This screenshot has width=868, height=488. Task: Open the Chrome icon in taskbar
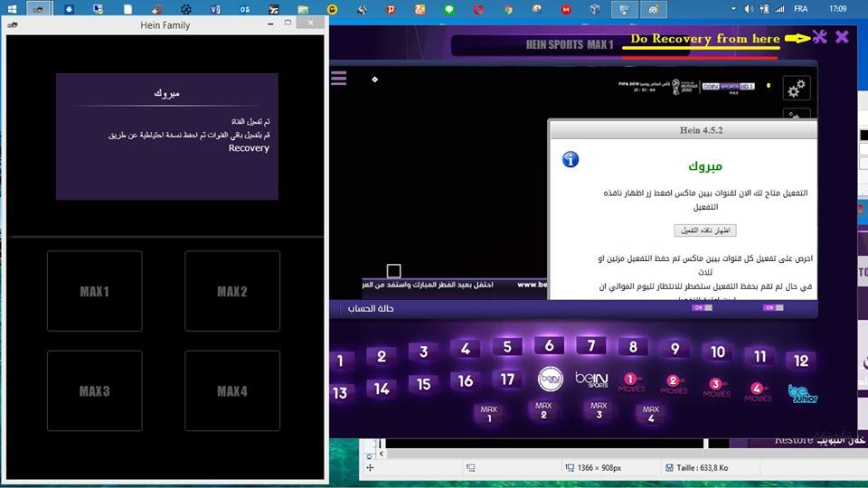(x=507, y=9)
